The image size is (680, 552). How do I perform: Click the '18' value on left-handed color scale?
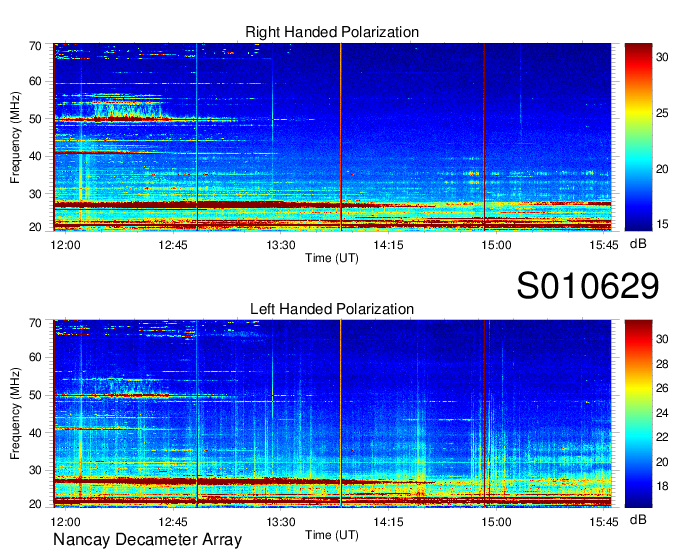click(x=662, y=486)
